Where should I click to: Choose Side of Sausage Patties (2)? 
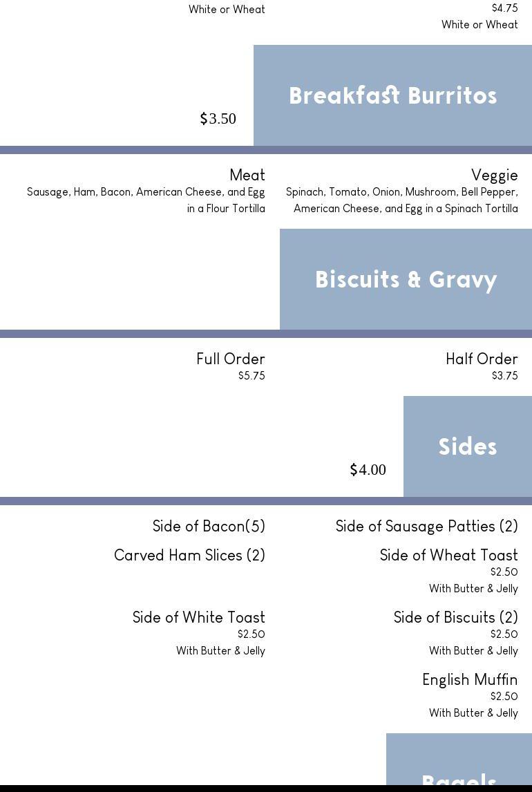click(x=426, y=526)
